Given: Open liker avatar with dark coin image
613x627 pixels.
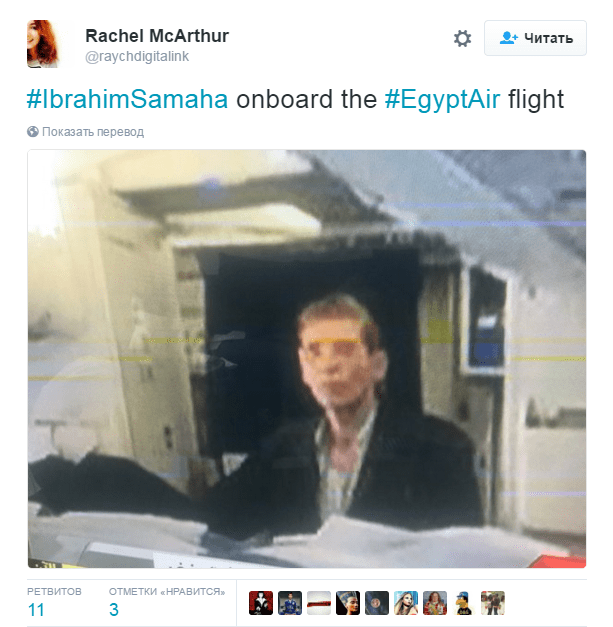Looking at the screenshot, I should click(377, 603).
